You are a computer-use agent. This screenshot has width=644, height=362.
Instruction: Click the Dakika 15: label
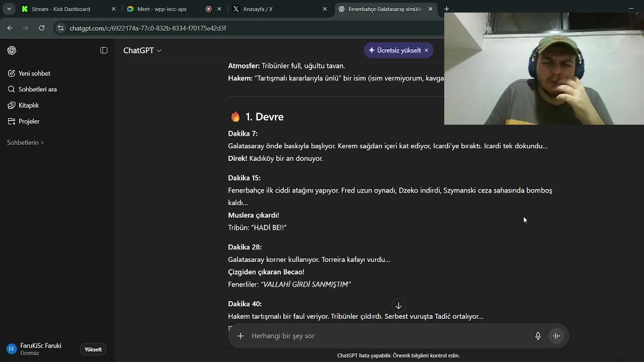pos(244,178)
